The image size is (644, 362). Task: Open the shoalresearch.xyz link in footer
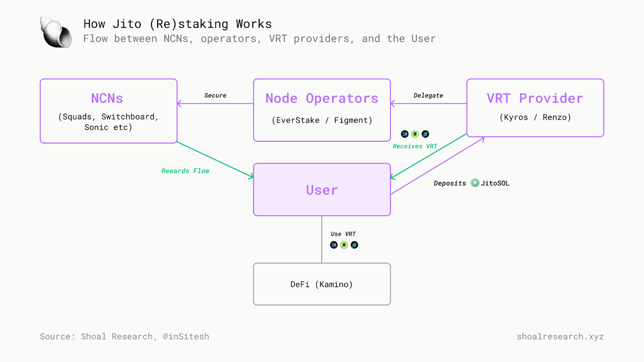pyautogui.click(x=560, y=336)
